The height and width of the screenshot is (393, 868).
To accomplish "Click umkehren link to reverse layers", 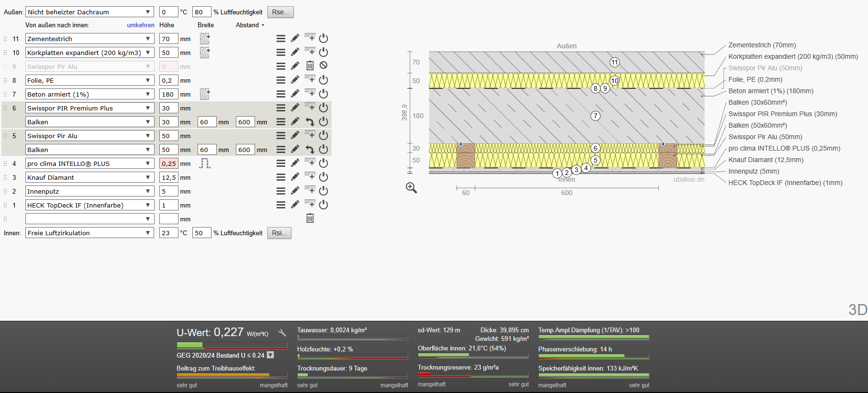I will click(141, 25).
